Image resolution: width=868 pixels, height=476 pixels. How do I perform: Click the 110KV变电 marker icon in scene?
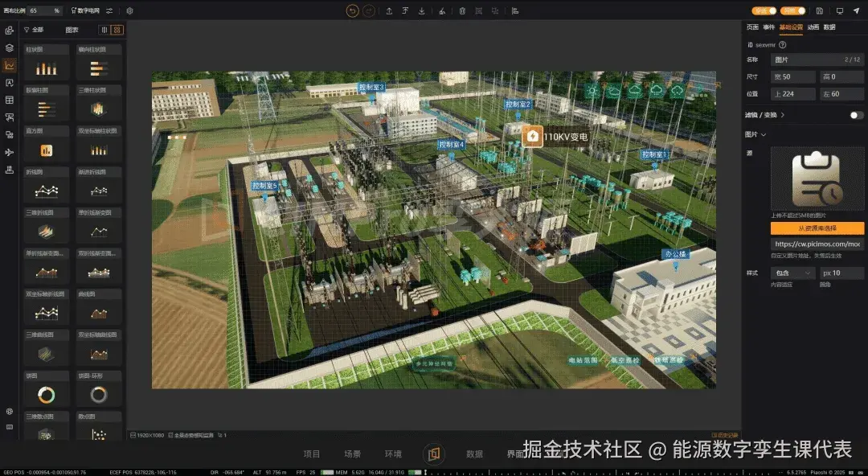point(532,137)
